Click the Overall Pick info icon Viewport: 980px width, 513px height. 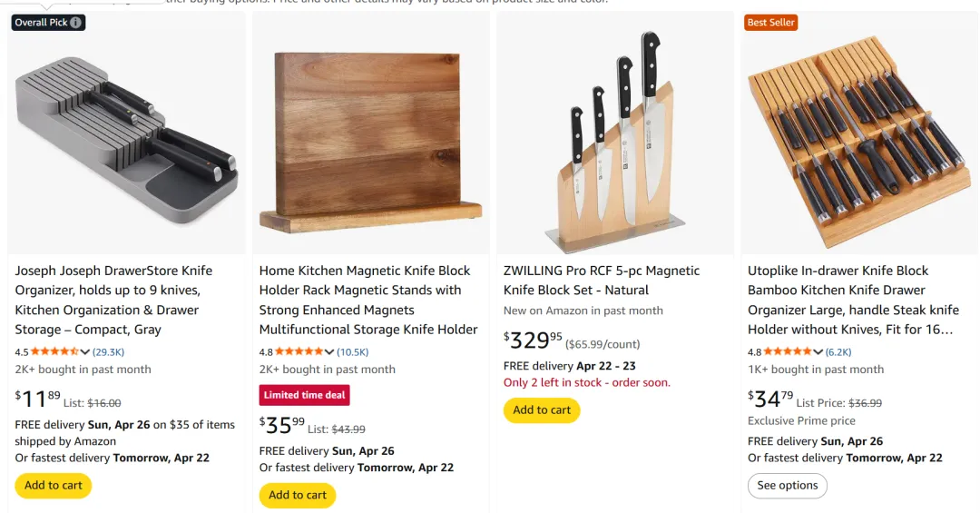[75, 23]
